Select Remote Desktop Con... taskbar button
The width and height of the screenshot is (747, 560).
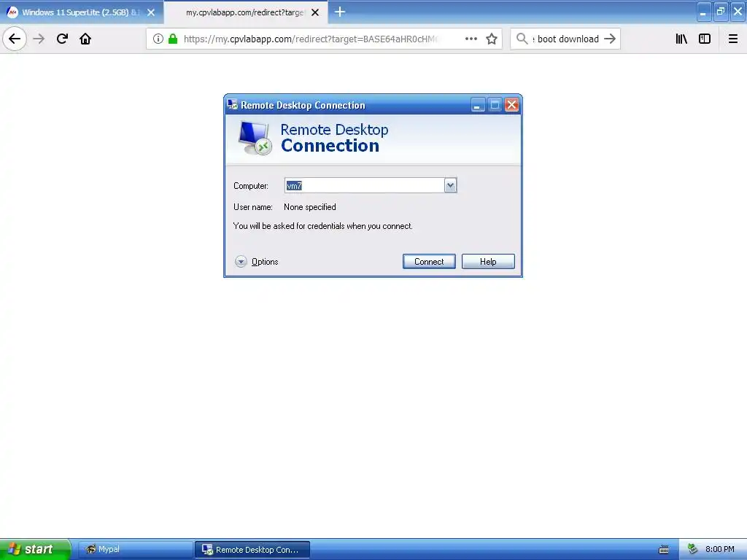point(252,550)
